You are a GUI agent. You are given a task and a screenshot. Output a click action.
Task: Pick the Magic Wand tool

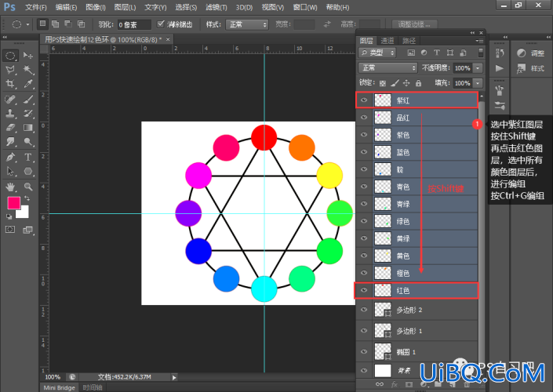pyautogui.click(x=28, y=70)
